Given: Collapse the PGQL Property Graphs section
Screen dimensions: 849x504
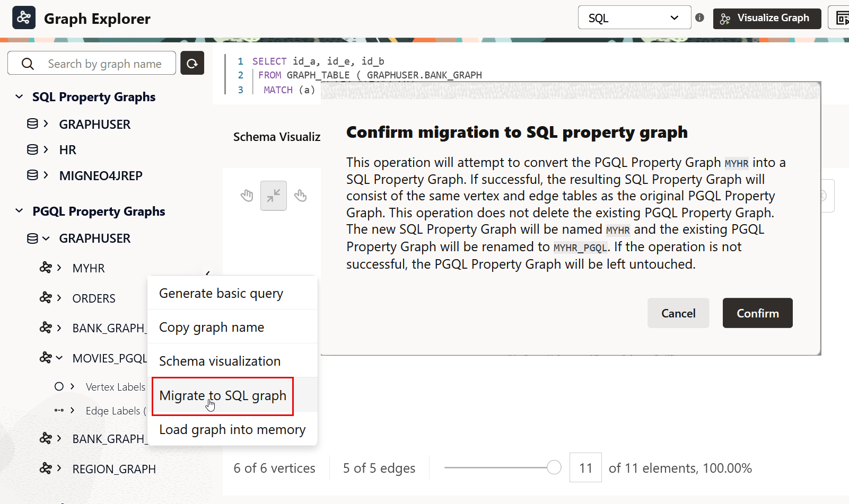Looking at the screenshot, I should [19, 211].
